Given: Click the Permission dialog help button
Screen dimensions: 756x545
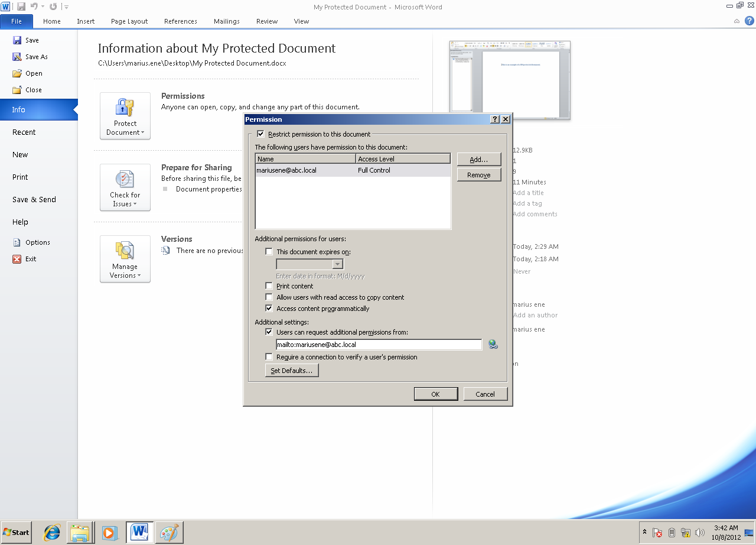Looking at the screenshot, I should point(495,119).
